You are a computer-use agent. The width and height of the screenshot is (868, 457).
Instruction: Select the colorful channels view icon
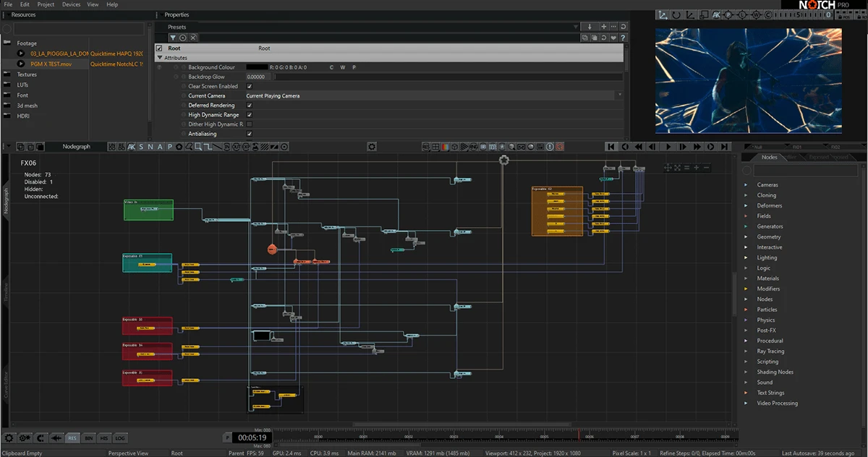(446, 147)
